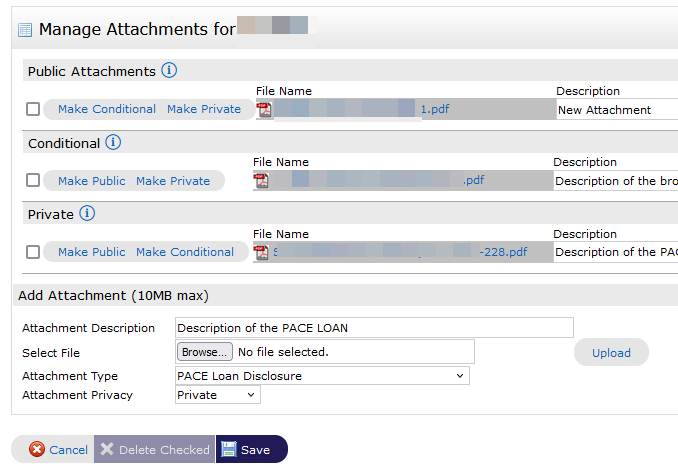Check the Conditional attachment row checkbox
Screen dimensions: 678x472
tap(33, 181)
